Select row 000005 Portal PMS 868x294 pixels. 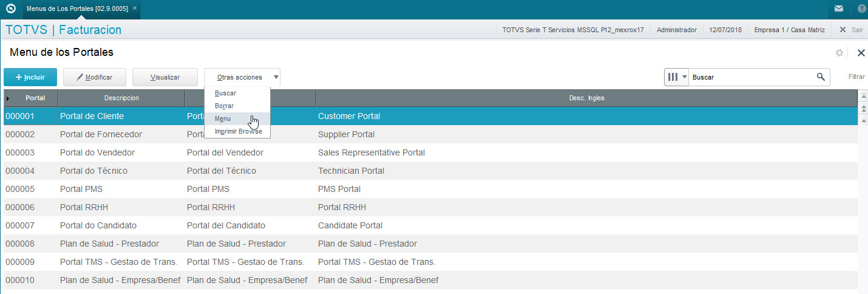[x=430, y=189]
